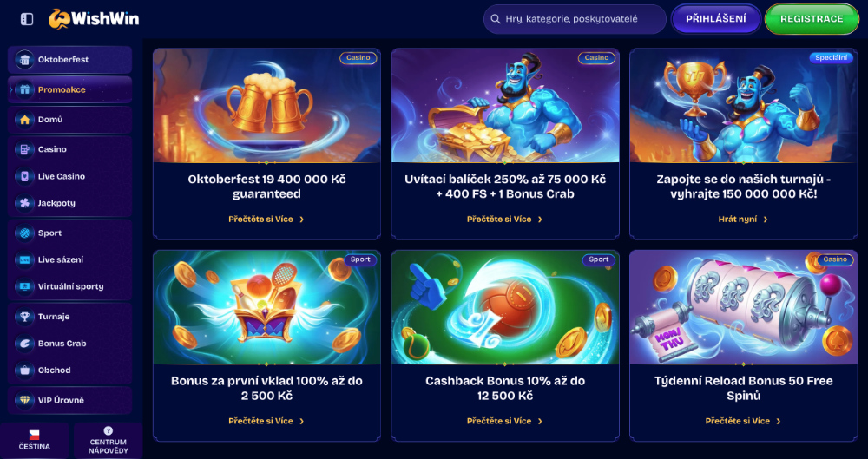
Task: Open the Virtuální sporty menu item
Action: (69, 287)
